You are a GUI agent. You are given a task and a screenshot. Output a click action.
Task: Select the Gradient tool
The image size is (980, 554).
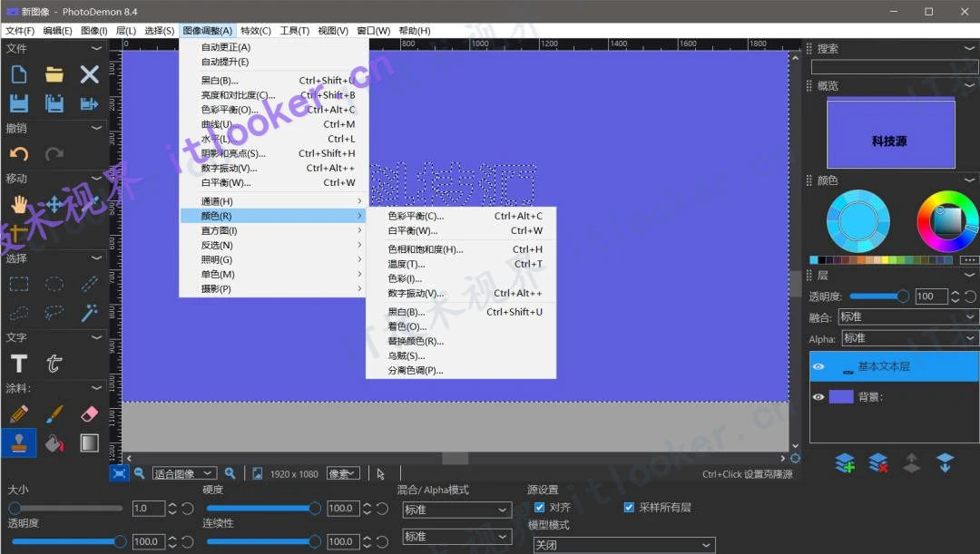[x=88, y=442]
